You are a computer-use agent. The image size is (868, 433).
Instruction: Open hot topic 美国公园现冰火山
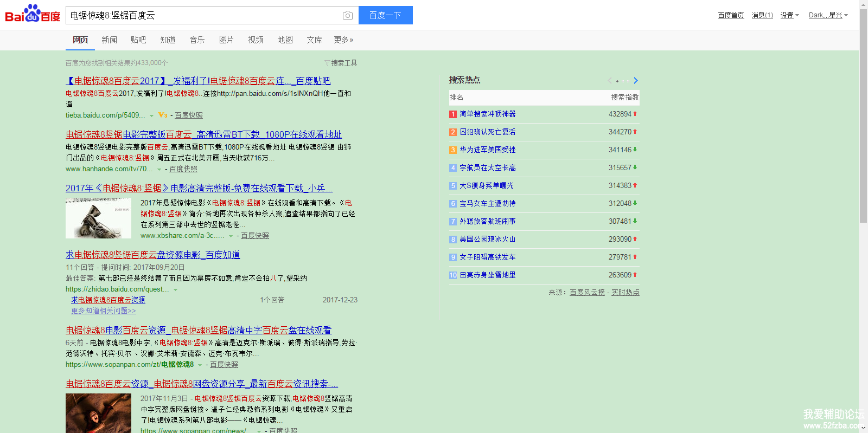[x=488, y=239]
